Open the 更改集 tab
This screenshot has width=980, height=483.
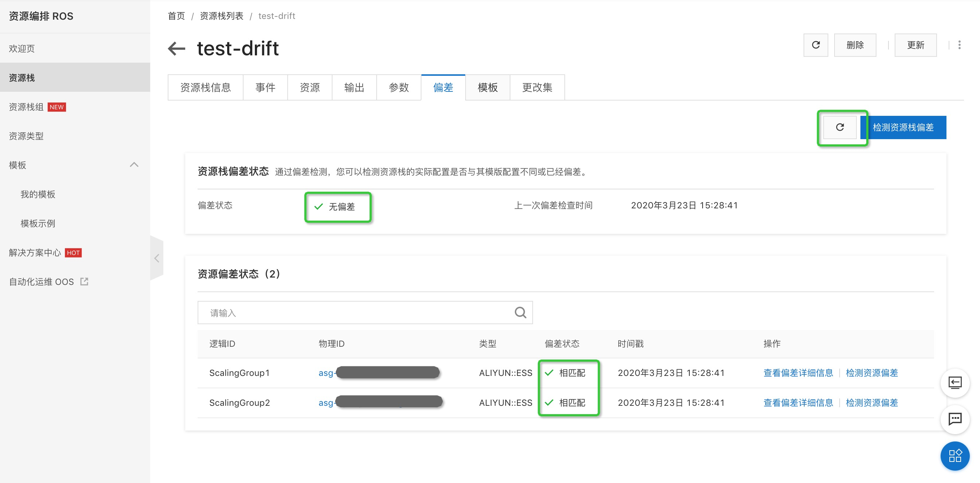pyautogui.click(x=537, y=87)
